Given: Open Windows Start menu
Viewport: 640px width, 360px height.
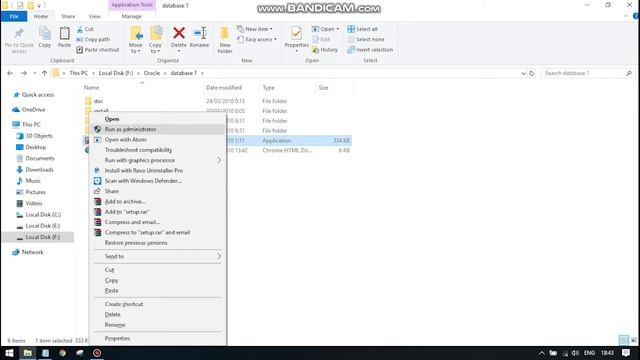Looking at the screenshot, I should click(9, 353).
